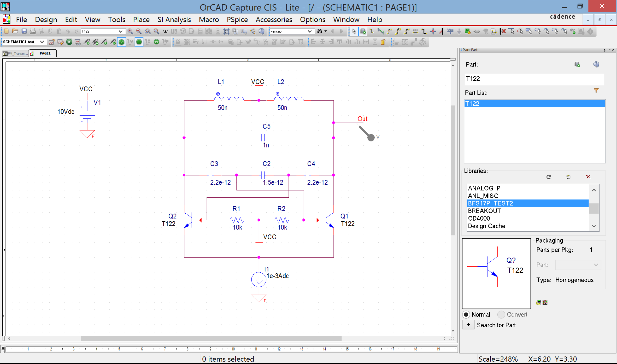Viewport: 617px width, 364px height.
Task: Click the Place Junction icon
Action: [x=433, y=31]
